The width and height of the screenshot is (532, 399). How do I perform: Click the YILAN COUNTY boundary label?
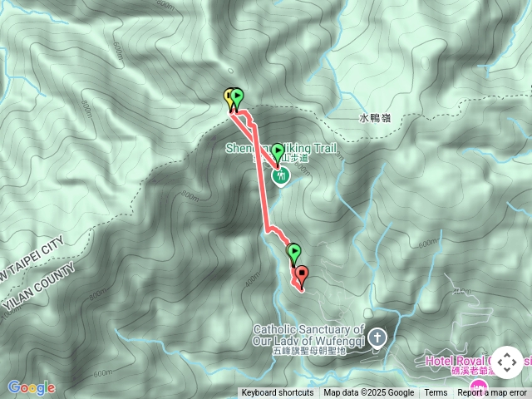38,287
